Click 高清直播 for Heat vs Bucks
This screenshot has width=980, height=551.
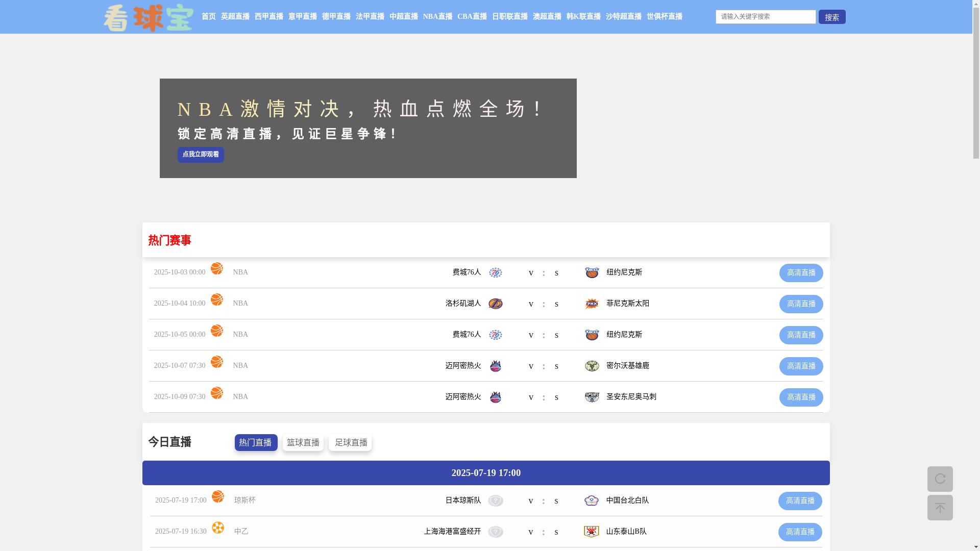tap(801, 366)
